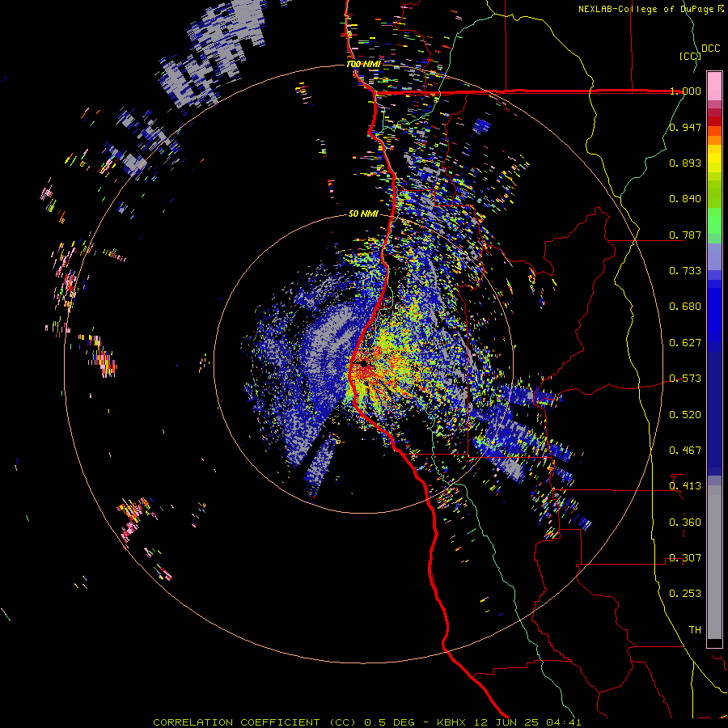Click the 0.947 scale value
Image resolution: width=728 pixels, height=728 pixels.
[x=685, y=127]
